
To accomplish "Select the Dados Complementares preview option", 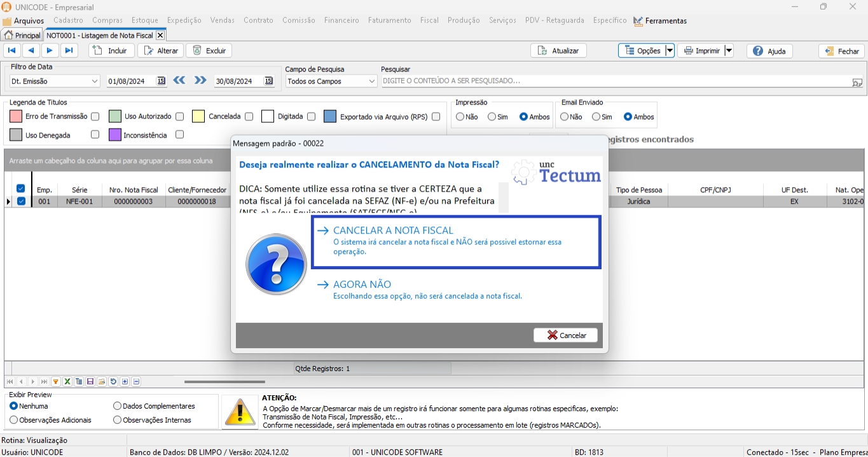I will click(x=118, y=406).
